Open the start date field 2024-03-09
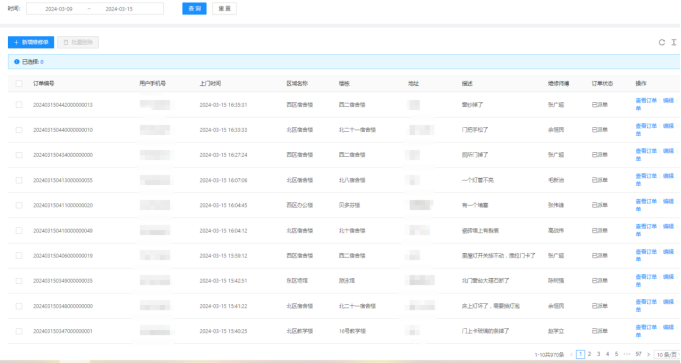681x363 pixels. pyautogui.click(x=59, y=9)
